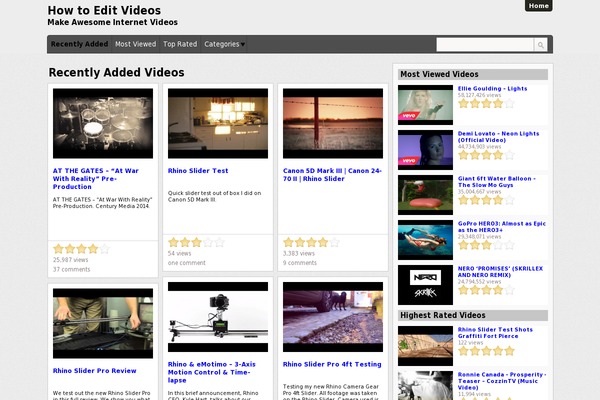
Task: Open the Home button at top right
Action: pyautogui.click(x=538, y=6)
